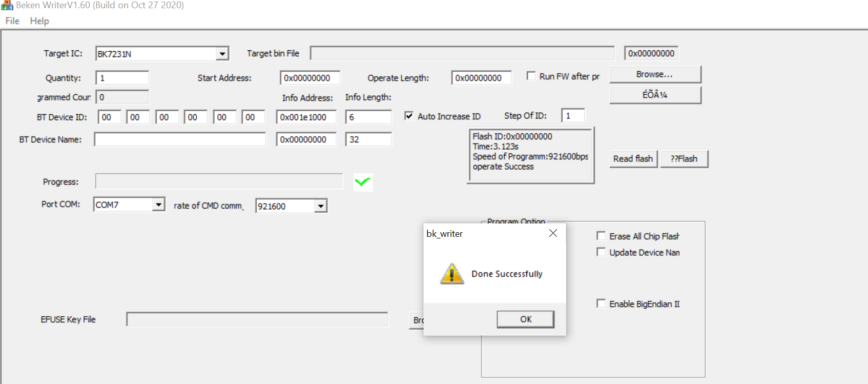Expand the Target IC dropdown
Screen dimensions: 868x384
click(x=222, y=54)
